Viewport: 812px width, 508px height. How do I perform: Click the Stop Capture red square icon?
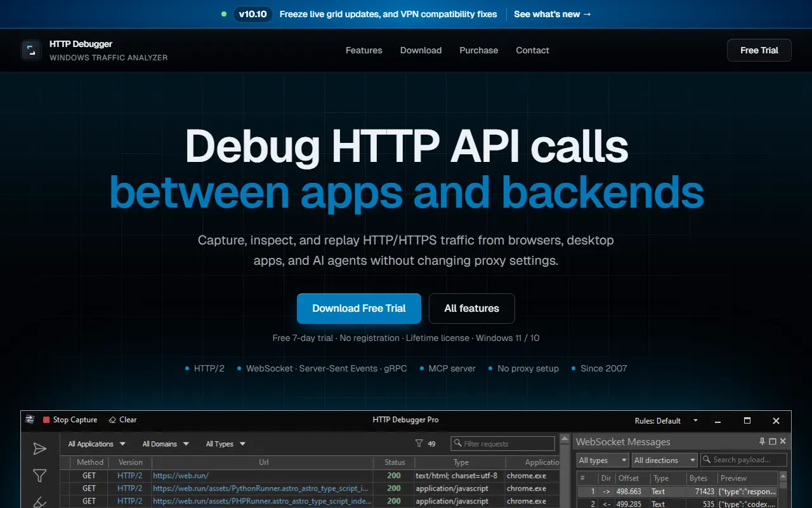[x=46, y=420]
